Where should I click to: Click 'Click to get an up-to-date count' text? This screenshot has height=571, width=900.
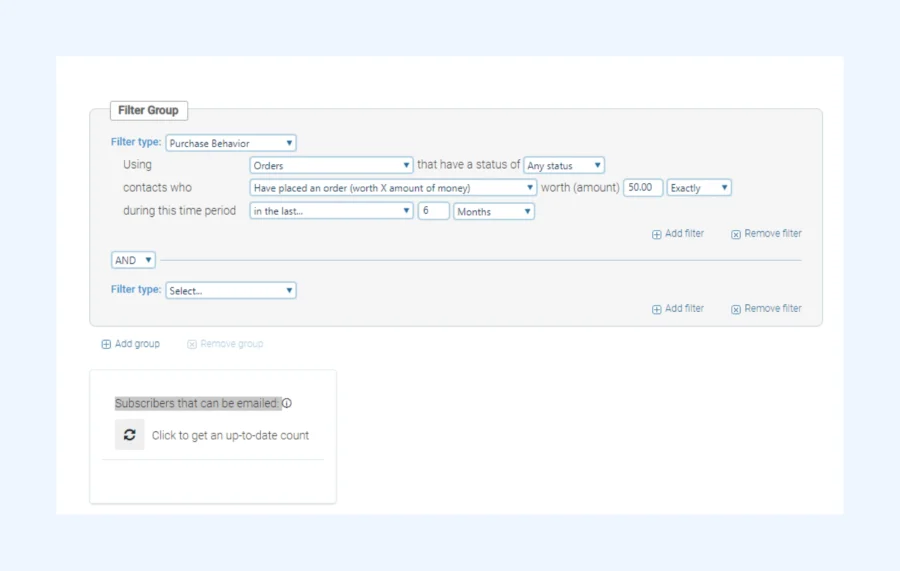tap(230, 436)
